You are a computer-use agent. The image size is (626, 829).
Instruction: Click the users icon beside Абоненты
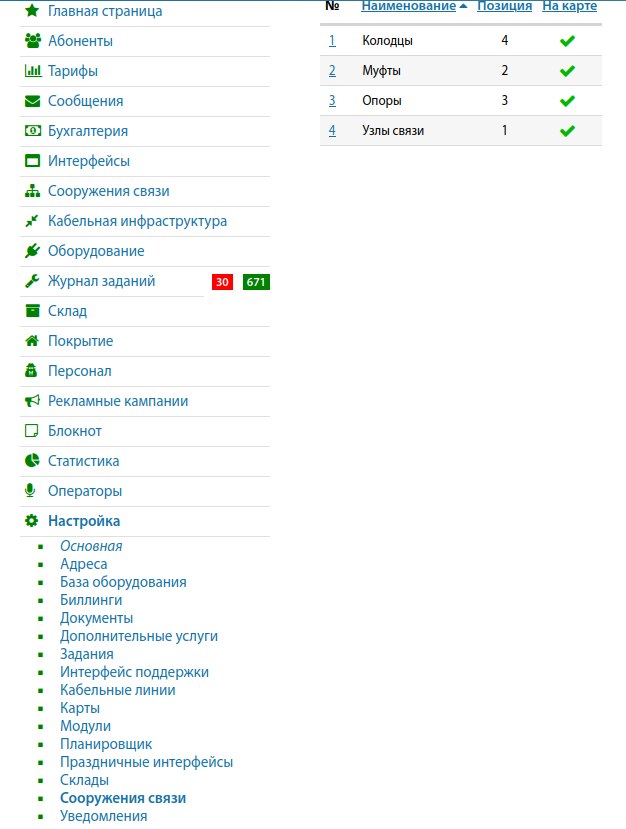click(x=32, y=41)
